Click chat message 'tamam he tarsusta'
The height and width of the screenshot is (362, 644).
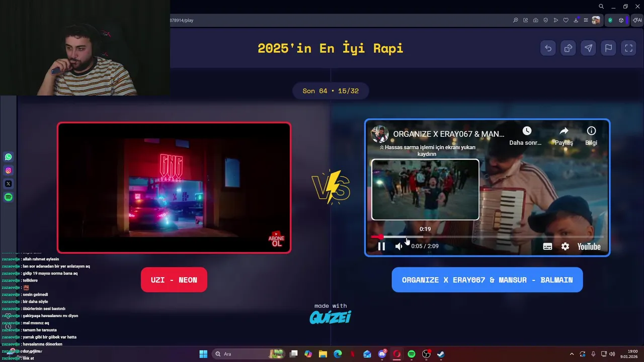(40, 330)
